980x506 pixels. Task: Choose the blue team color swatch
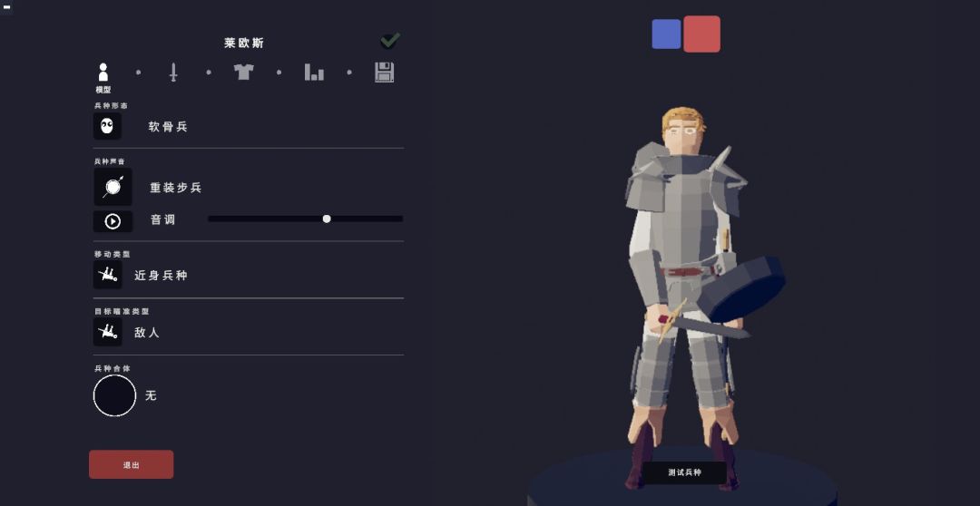coord(666,34)
